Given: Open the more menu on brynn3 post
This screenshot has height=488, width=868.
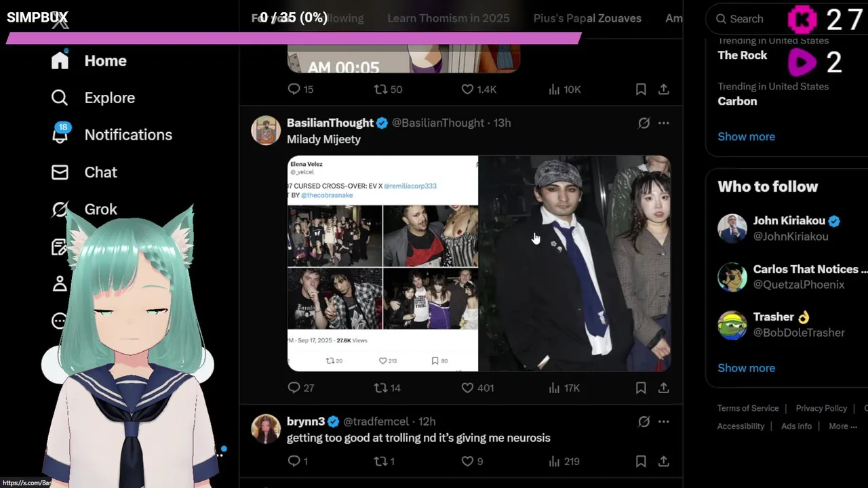Looking at the screenshot, I should pyautogui.click(x=664, y=422).
